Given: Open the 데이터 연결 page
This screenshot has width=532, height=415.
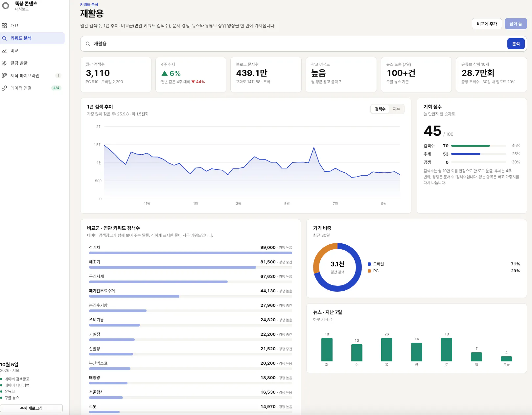Looking at the screenshot, I should tap(32, 88).
